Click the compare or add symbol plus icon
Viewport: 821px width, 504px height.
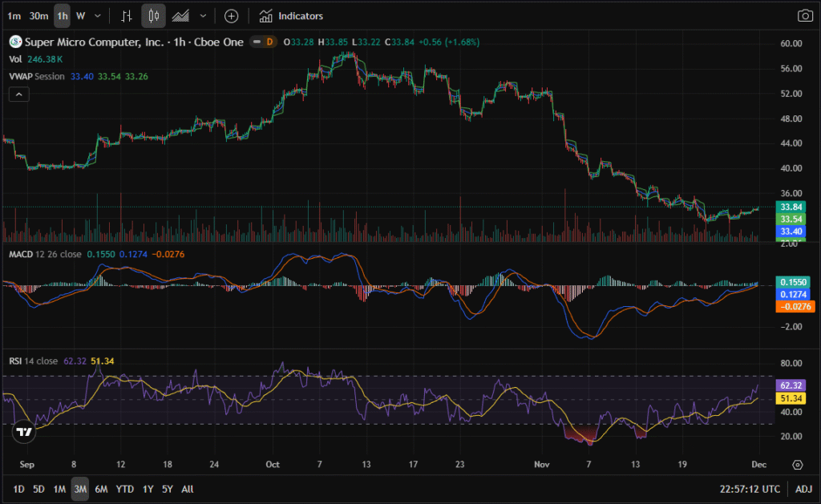(x=231, y=15)
